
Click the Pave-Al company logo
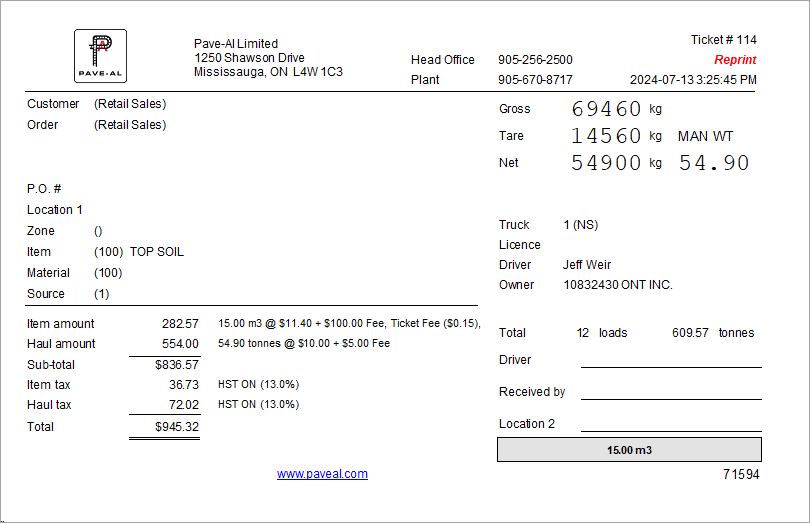tap(100, 55)
